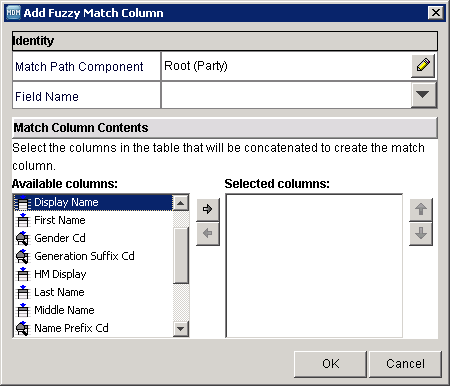Choose Last Name in available columns
Viewport: 450px width, 386px height.
pyautogui.click(x=59, y=292)
